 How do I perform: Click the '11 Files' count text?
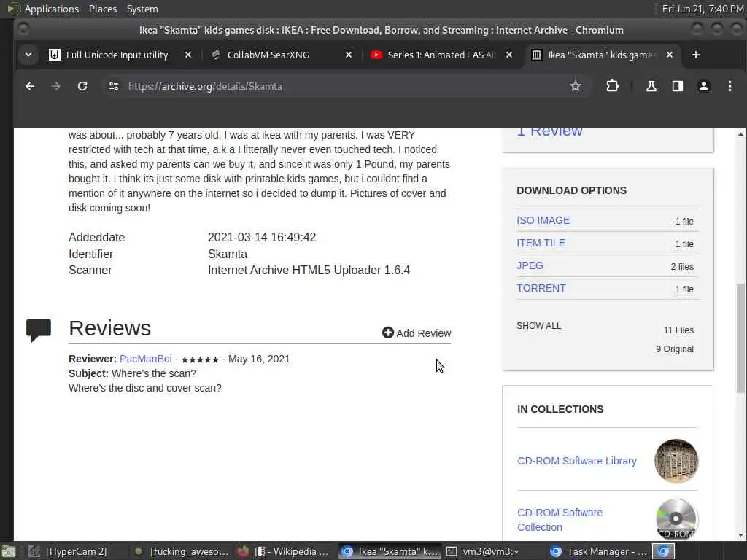[678, 330]
